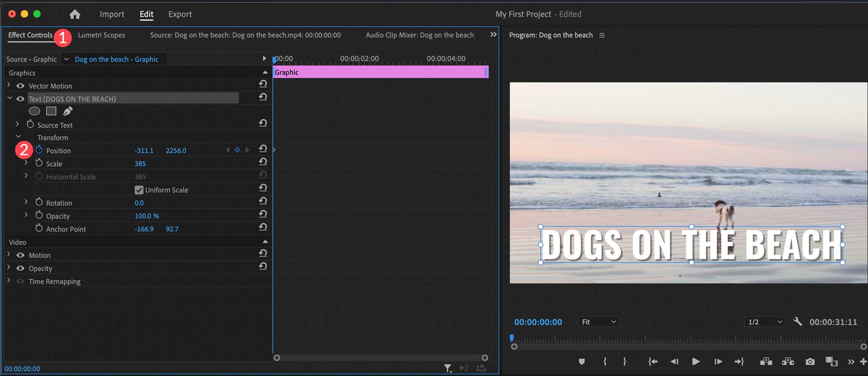The image size is (868, 376).
Task: Uncheck the Uniform Scale checkbox
Action: point(139,190)
